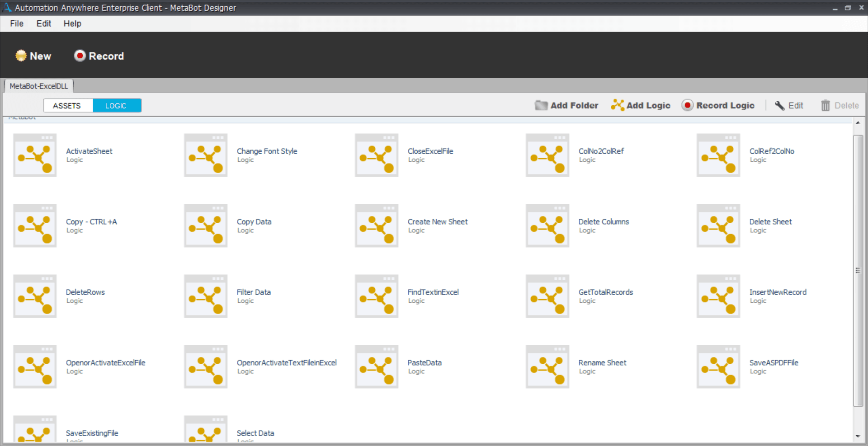Viewport: 868px width, 446px height.
Task: Click the vertical scrollbar thumb
Action: (858, 271)
